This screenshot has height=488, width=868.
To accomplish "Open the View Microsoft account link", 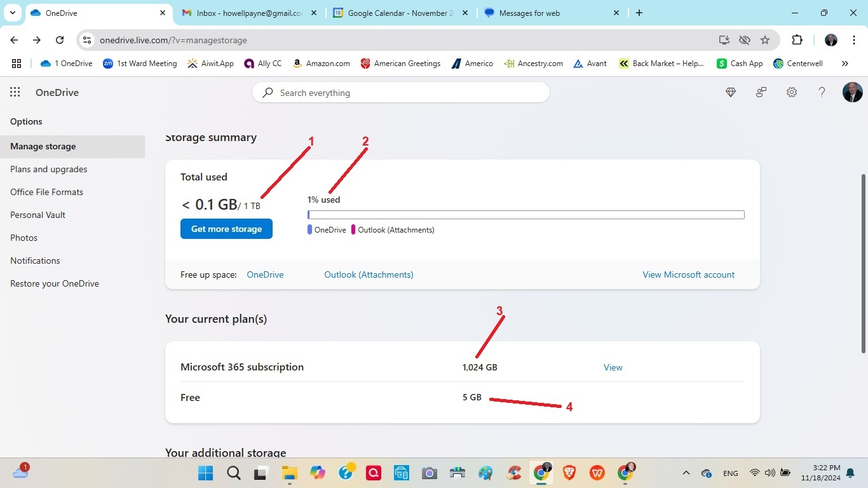I will 688,274.
